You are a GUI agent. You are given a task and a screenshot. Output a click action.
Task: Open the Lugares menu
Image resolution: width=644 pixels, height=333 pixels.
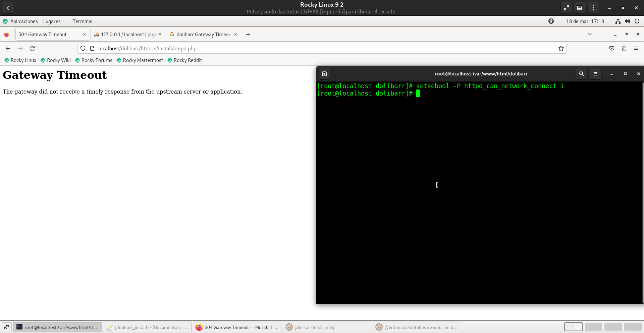coord(52,21)
